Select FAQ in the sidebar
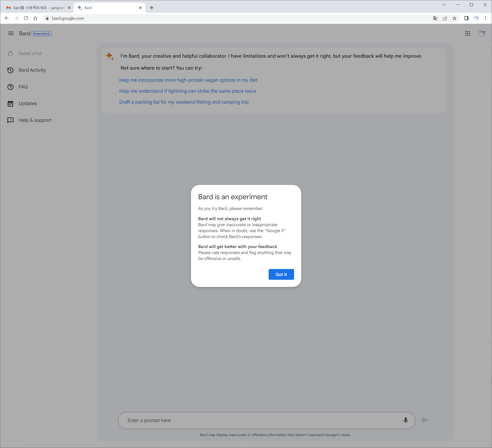 click(x=23, y=87)
